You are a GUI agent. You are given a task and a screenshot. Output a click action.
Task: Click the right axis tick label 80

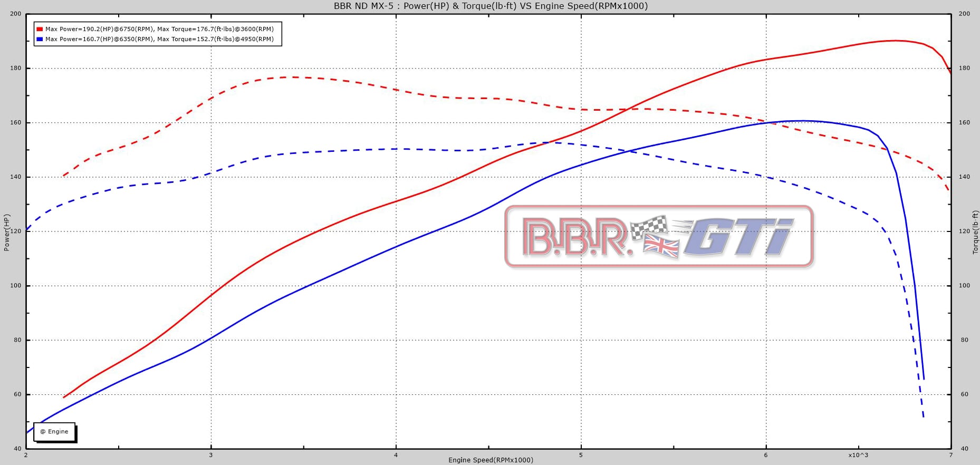click(964, 340)
